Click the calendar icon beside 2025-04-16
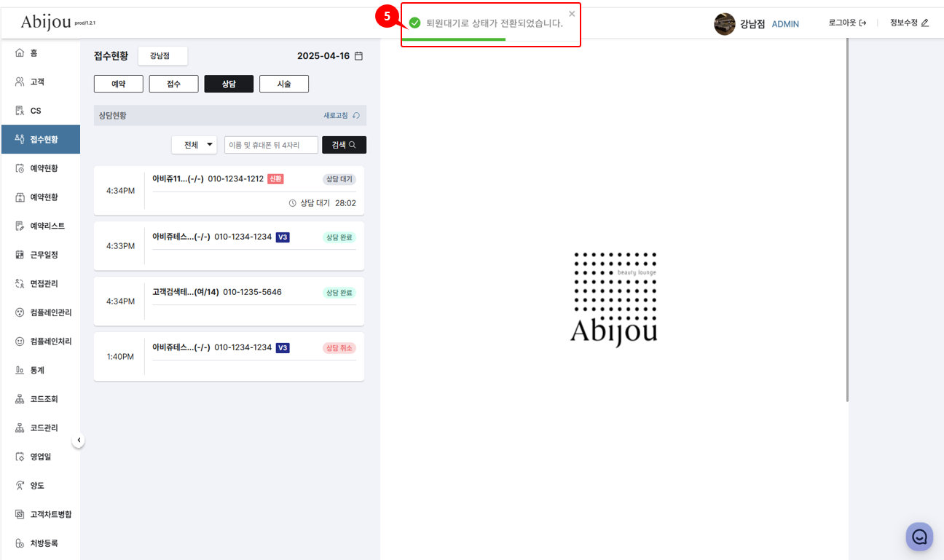 coord(358,56)
